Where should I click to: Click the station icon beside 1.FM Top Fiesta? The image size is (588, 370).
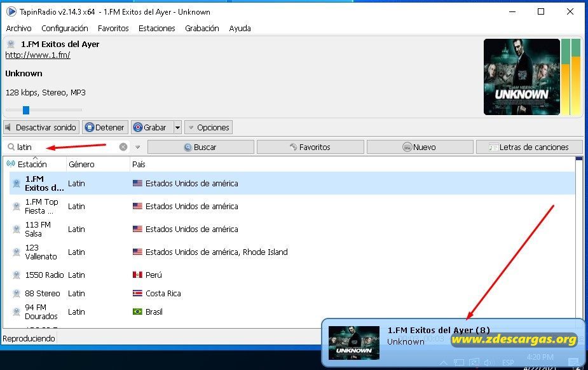click(x=17, y=206)
